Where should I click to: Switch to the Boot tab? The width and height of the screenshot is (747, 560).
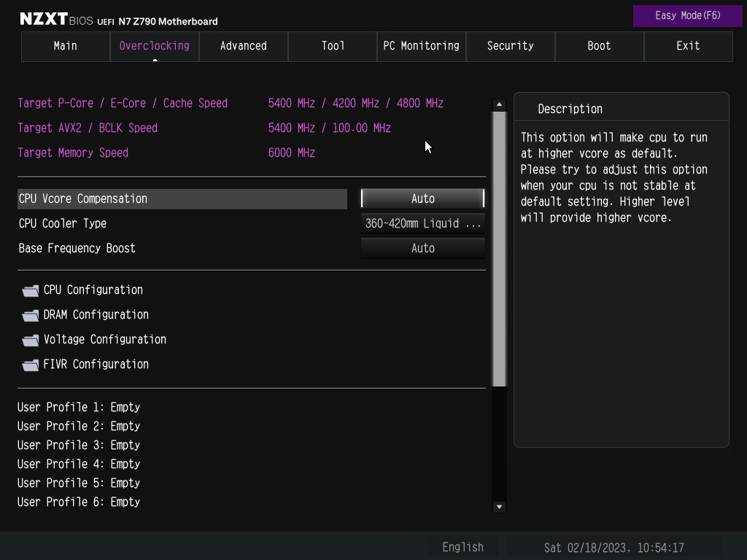click(x=599, y=46)
